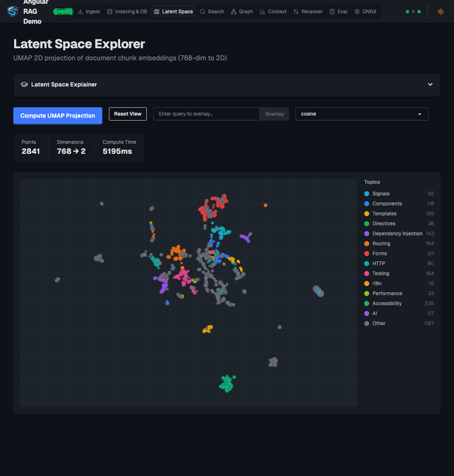Select the Signals topic label

click(381, 194)
